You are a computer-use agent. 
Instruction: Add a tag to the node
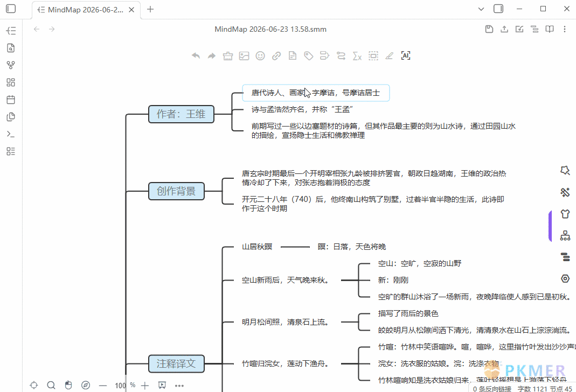tap(309, 56)
